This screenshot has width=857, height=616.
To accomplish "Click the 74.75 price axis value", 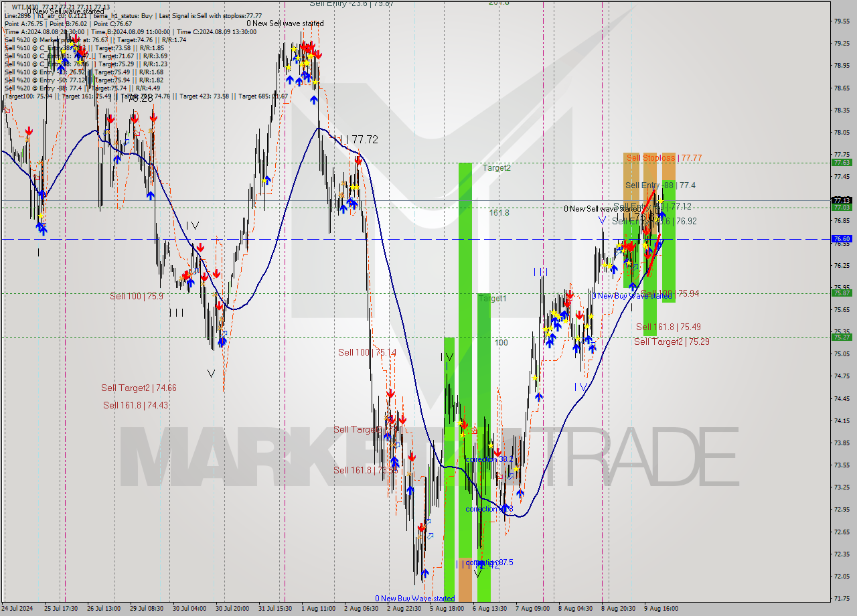I will pyautogui.click(x=842, y=376).
